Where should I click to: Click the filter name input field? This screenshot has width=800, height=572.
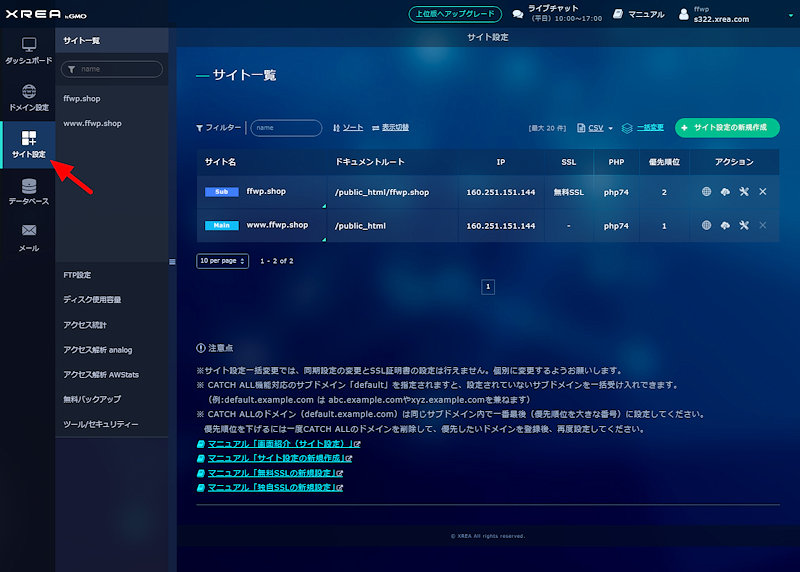click(285, 128)
